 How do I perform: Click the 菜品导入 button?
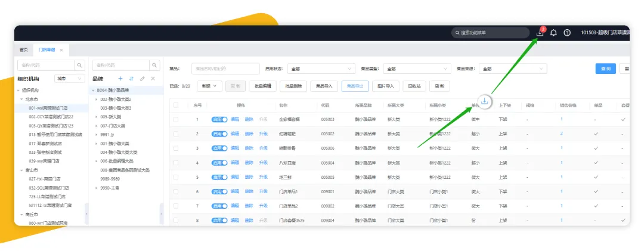pos(324,86)
